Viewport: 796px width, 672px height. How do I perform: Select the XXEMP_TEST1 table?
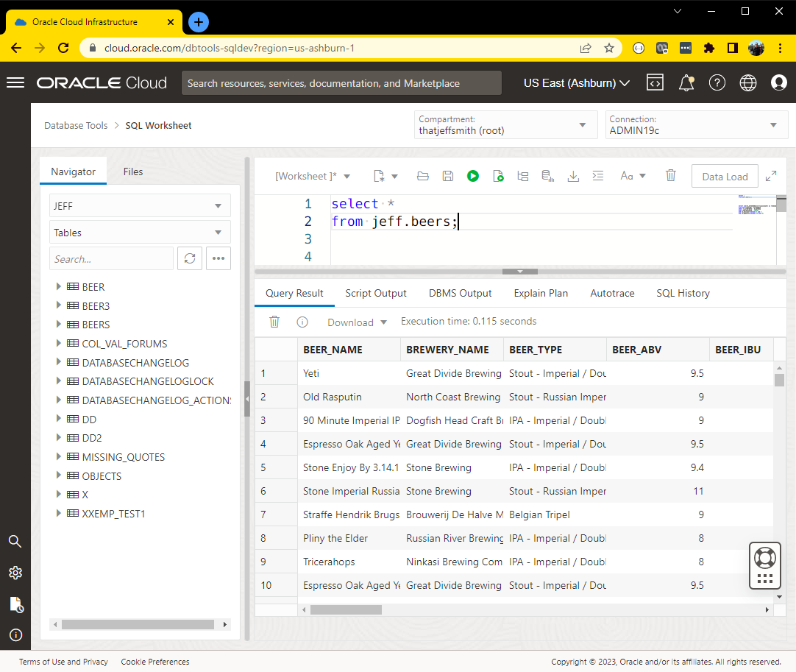click(113, 514)
